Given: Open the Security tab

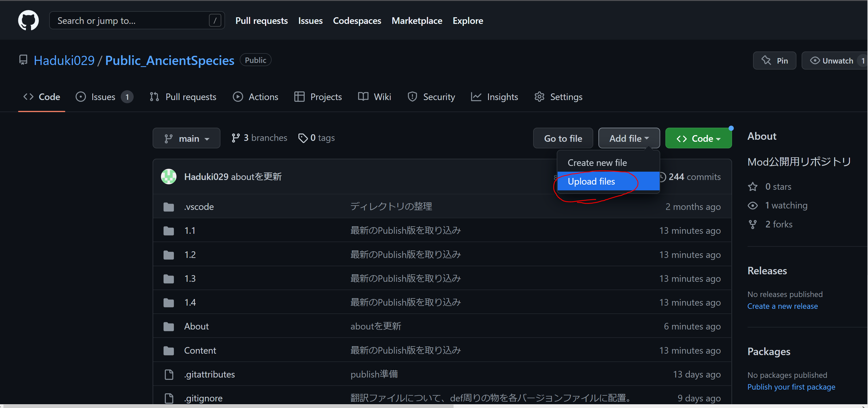Looking at the screenshot, I should (x=431, y=97).
